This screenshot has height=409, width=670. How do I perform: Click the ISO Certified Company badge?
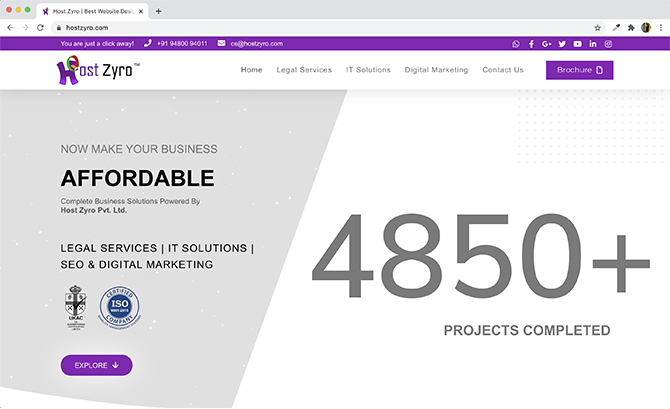pyautogui.click(x=120, y=307)
